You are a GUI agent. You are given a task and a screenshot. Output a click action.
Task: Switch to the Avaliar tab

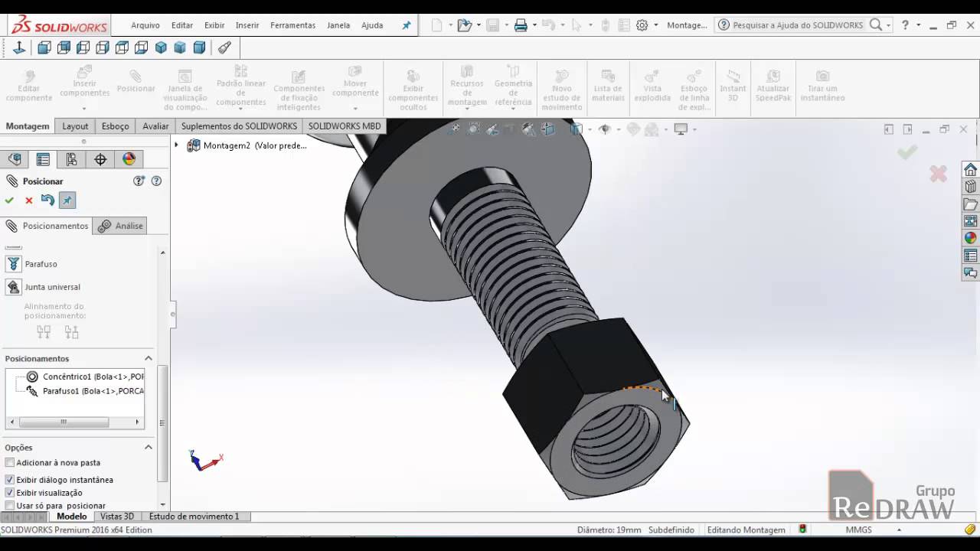(x=155, y=126)
